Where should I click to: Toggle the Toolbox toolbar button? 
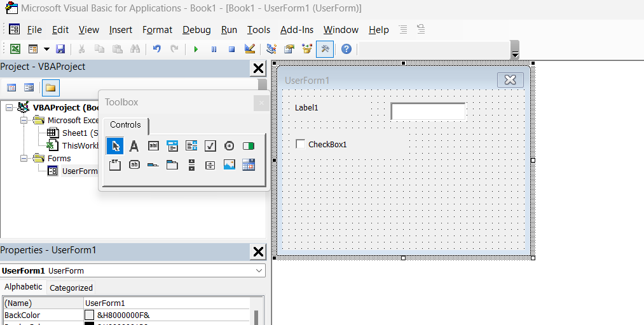(325, 49)
